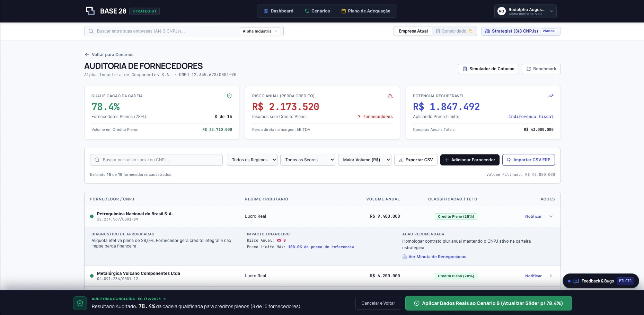The image size is (644, 315).
Task: Click Cancelar e Voltar button
Action: (378, 303)
